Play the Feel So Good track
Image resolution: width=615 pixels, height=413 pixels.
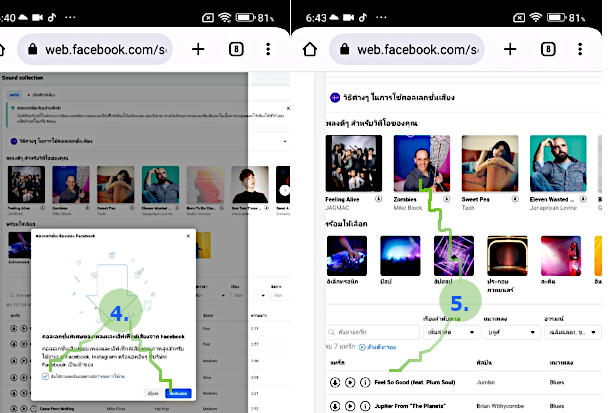(x=350, y=382)
